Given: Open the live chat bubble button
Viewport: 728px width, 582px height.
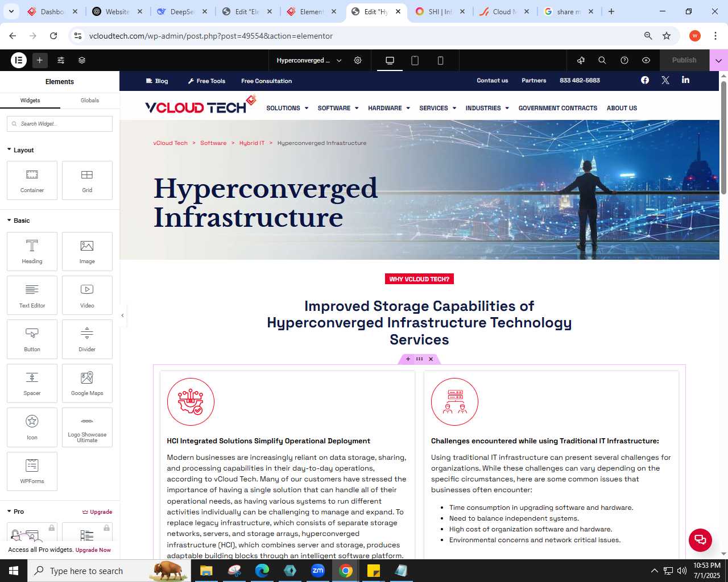Looking at the screenshot, I should point(700,540).
